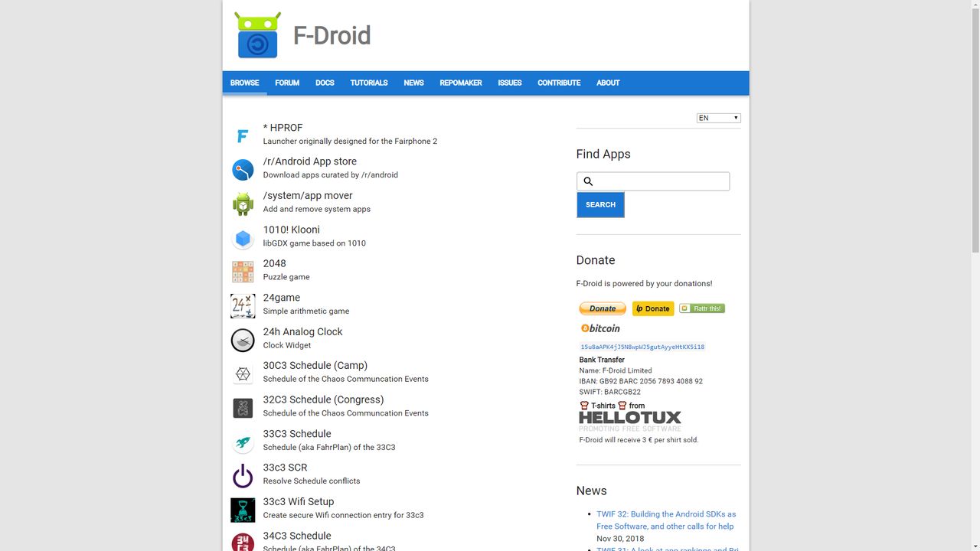Click the /system/app mover Android icon
980x551 pixels.
tap(243, 204)
